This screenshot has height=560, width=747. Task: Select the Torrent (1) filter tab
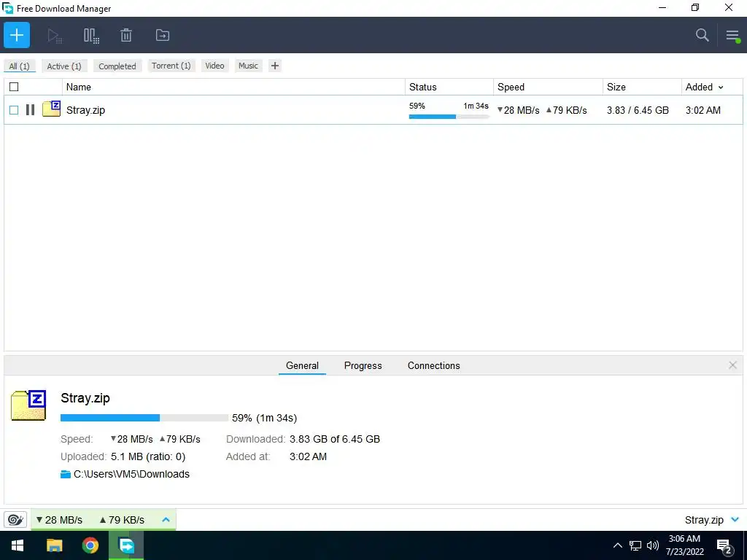(x=171, y=66)
